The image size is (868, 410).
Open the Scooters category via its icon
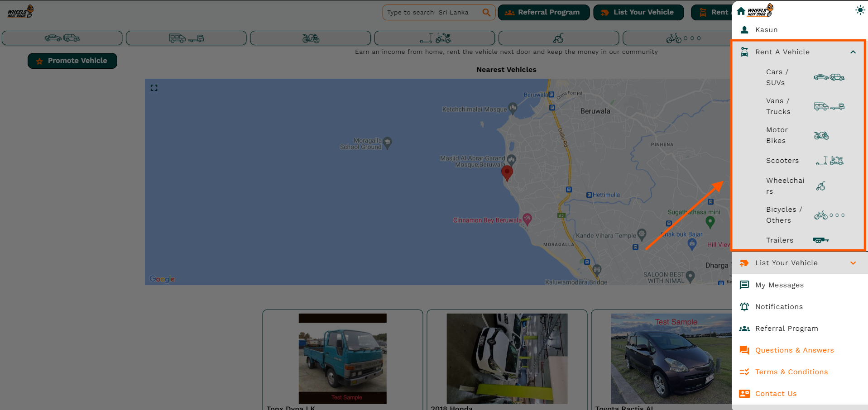click(830, 161)
